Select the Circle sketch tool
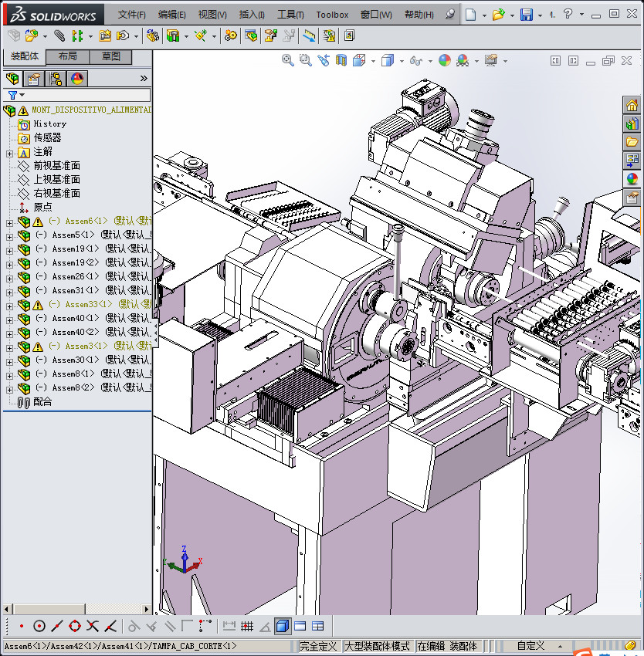 pos(39,626)
